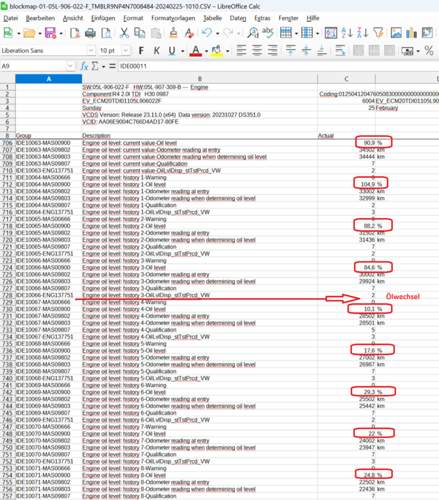Click the Name Box showing A9
The width and height of the screenshot is (439, 500).
click(34, 66)
